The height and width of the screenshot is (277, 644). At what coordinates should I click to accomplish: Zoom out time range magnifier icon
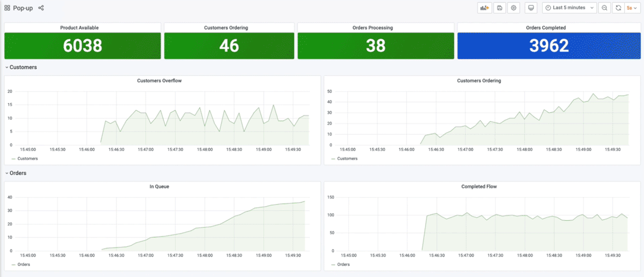[604, 8]
